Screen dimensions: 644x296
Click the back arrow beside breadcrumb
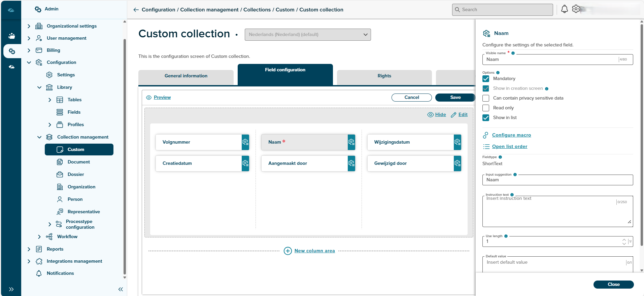pyautogui.click(x=136, y=10)
